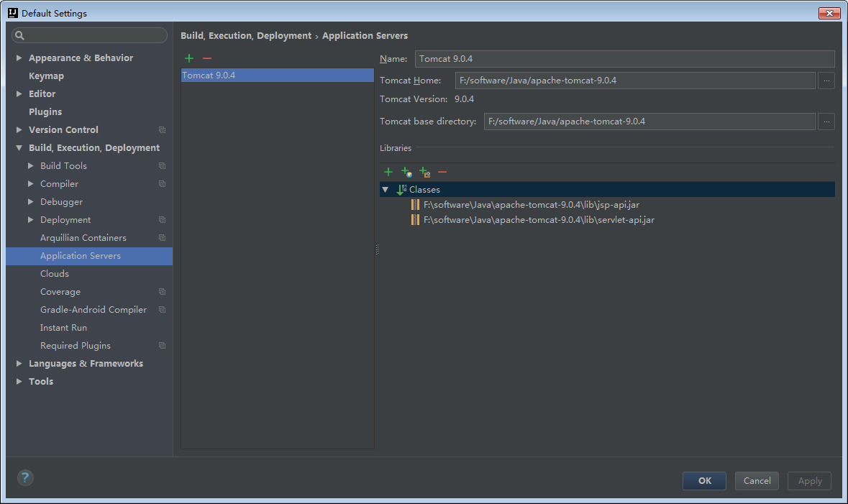Click the project-level icon beside Deployment
The image size is (848, 504).
[x=163, y=220]
